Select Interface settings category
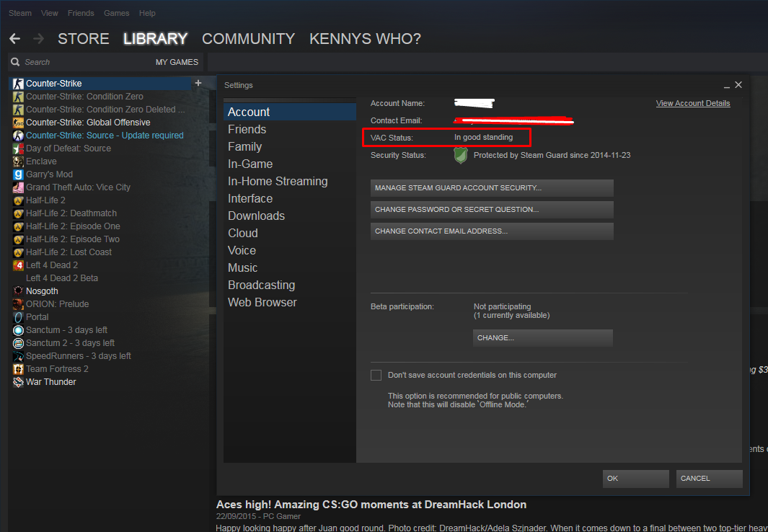 point(290,199)
